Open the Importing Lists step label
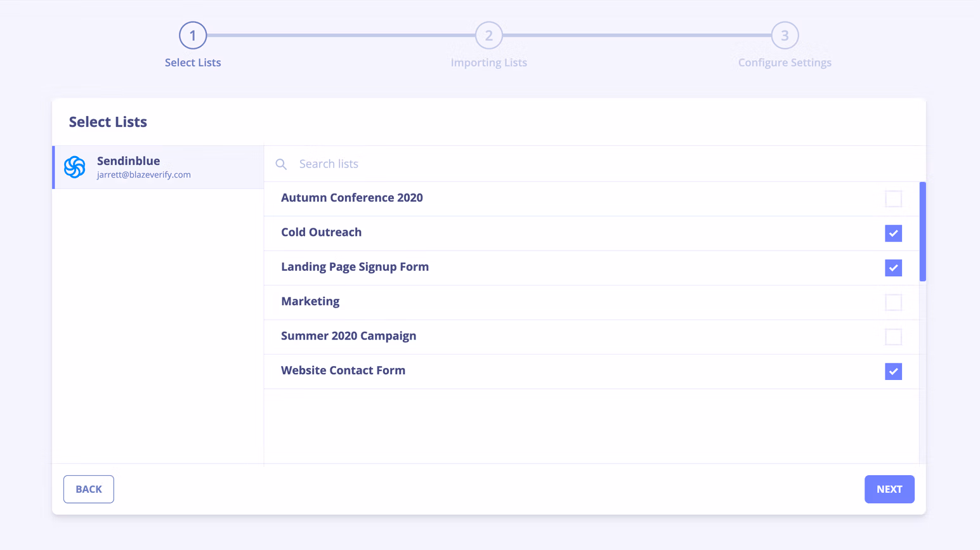The width and height of the screenshot is (980, 550). tap(489, 63)
